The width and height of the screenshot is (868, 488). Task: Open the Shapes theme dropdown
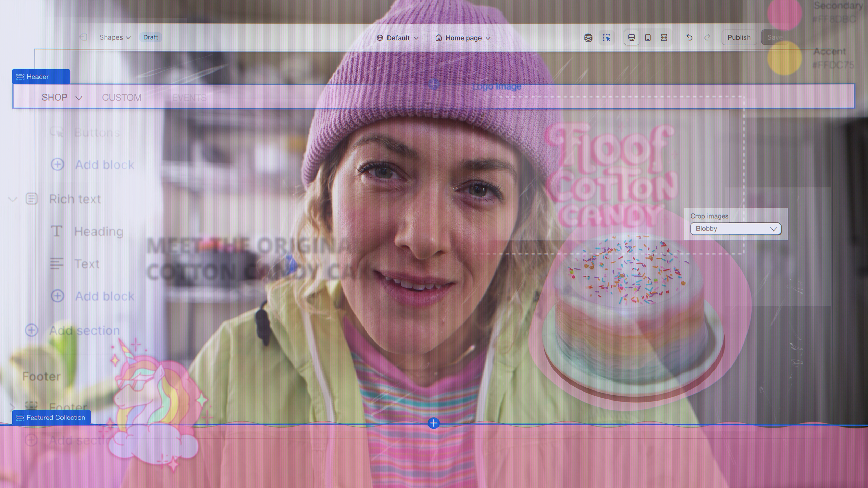[115, 37]
